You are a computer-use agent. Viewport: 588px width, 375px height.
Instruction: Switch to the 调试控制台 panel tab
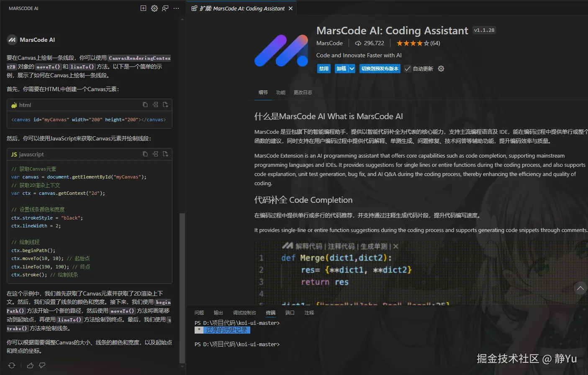tap(244, 313)
